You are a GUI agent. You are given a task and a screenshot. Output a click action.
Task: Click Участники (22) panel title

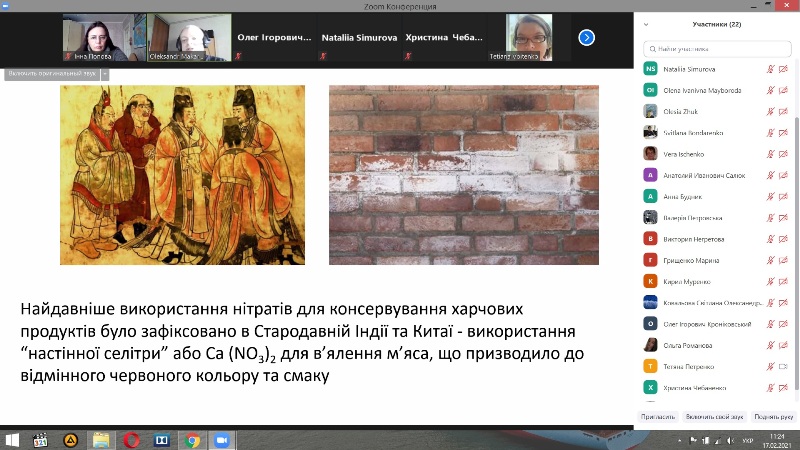[x=716, y=24]
